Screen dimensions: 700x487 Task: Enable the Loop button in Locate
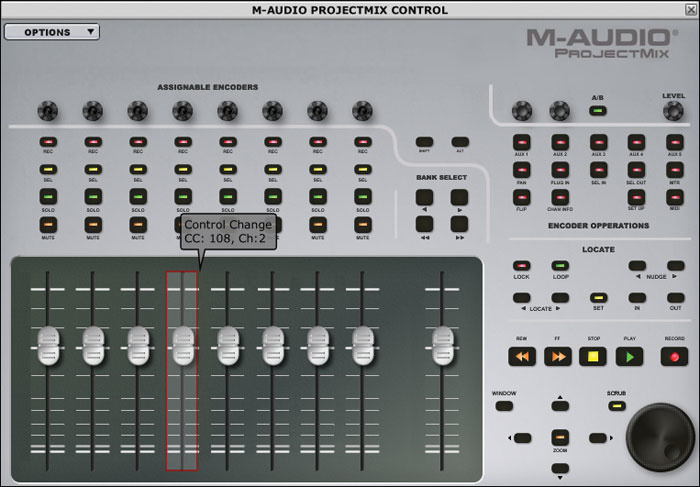click(x=560, y=267)
